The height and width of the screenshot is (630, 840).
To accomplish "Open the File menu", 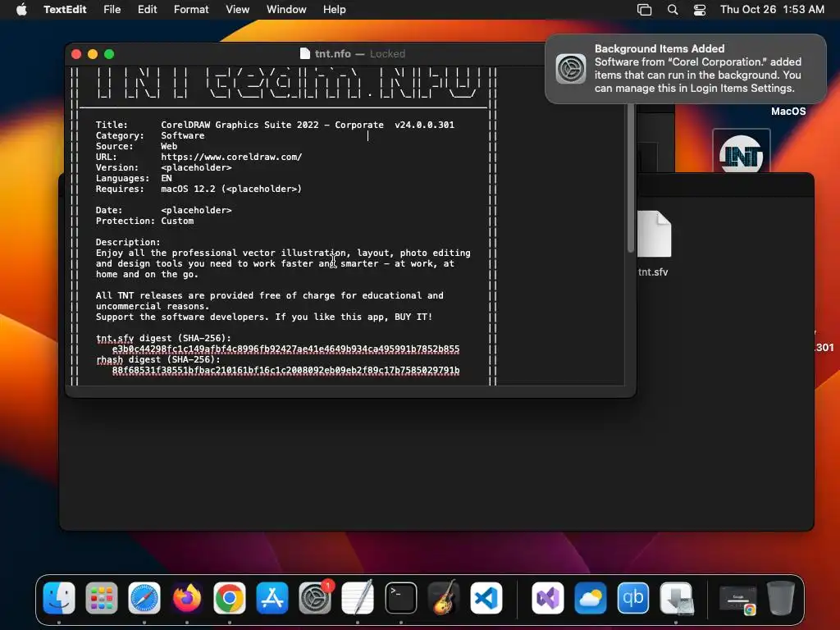I will tap(112, 9).
